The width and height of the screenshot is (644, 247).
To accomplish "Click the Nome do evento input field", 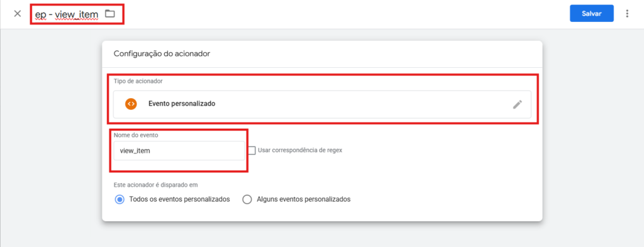I will tap(179, 151).
